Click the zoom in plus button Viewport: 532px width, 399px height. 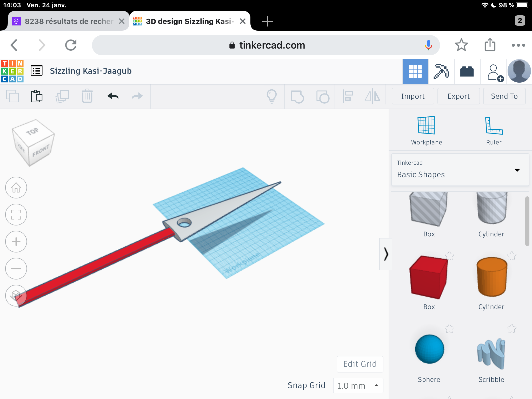(x=16, y=242)
